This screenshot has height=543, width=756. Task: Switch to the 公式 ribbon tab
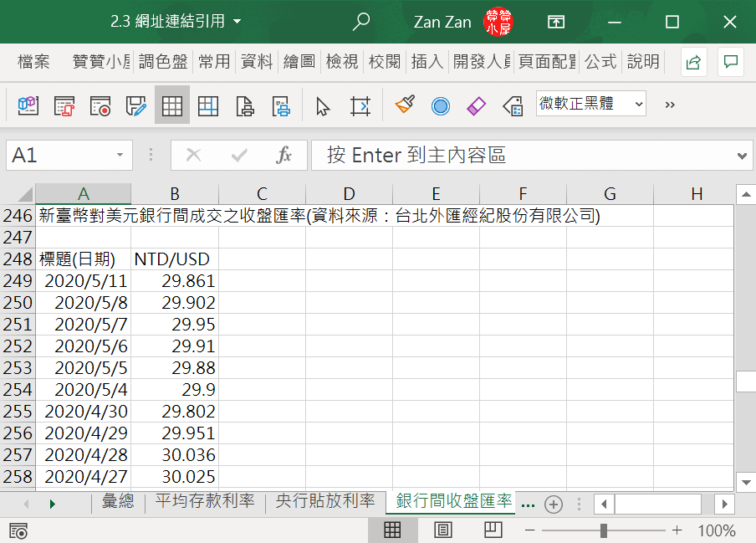click(x=600, y=62)
